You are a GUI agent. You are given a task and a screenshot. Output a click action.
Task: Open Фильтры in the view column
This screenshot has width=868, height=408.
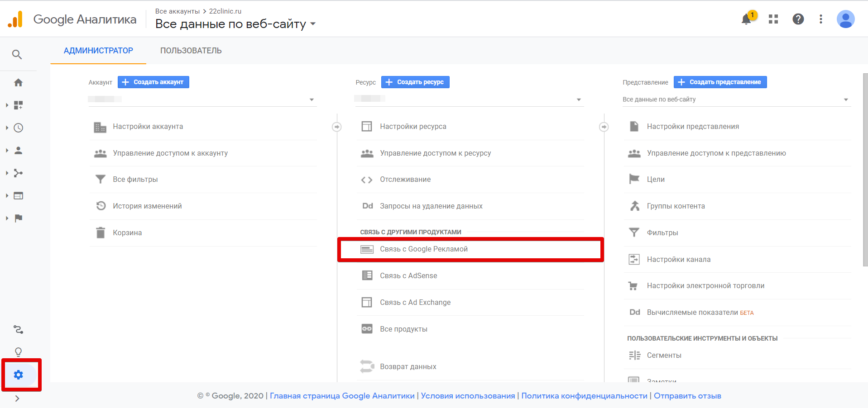click(x=738, y=233)
